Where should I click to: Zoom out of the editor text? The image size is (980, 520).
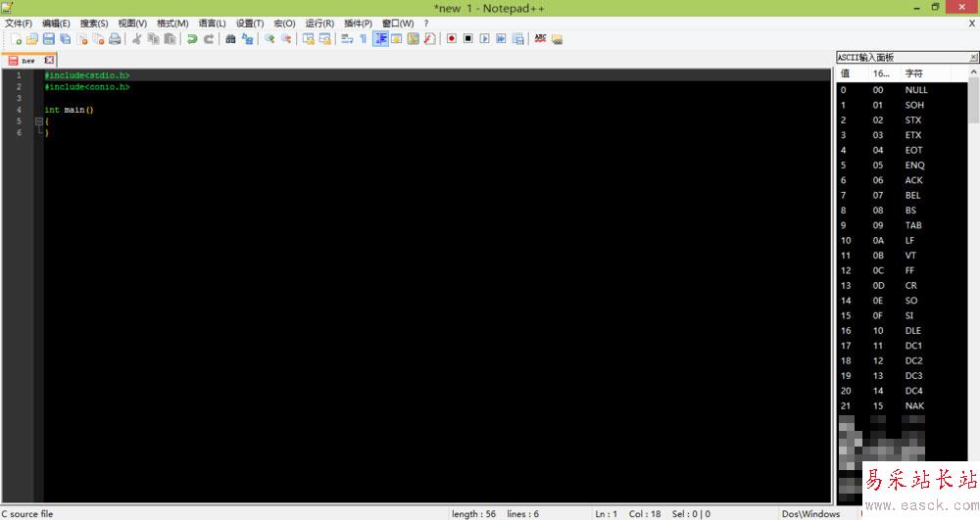pos(286,39)
